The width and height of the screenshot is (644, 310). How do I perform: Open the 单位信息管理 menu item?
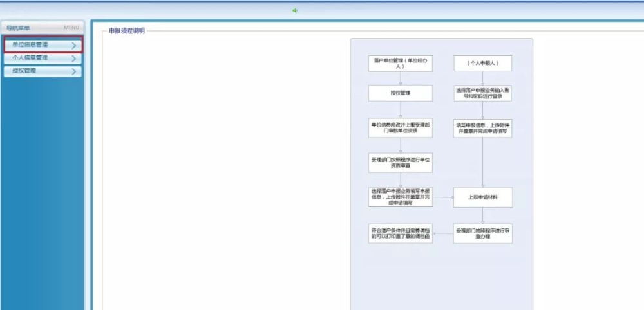tap(31, 45)
